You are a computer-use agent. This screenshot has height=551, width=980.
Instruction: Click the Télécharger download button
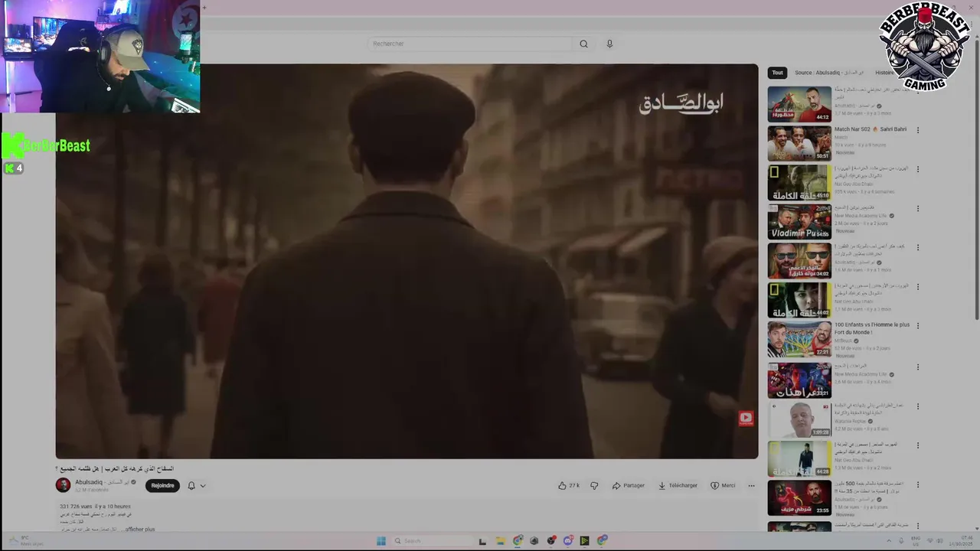[x=678, y=485]
